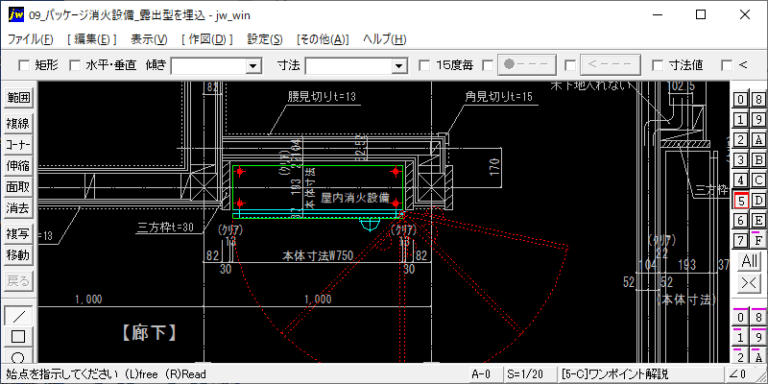Click the コーナー corner button
The image size is (768, 384).
click(18, 144)
